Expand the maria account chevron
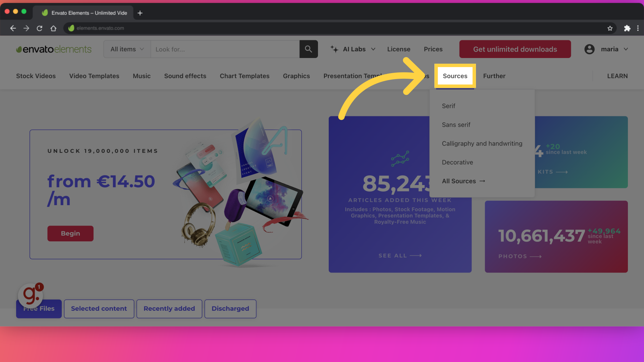Image resolution: width=644 pixels, height=362 pixels. [626, 49]
